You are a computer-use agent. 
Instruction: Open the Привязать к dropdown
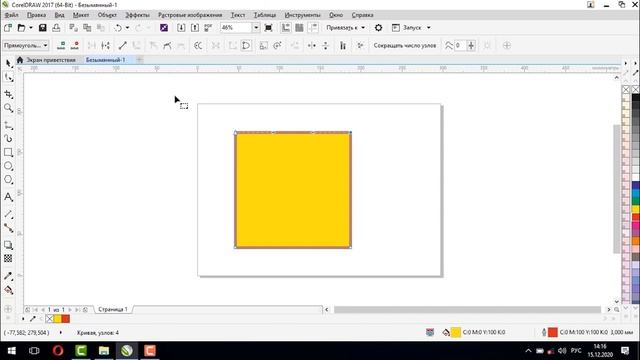[x=345, y=28]
